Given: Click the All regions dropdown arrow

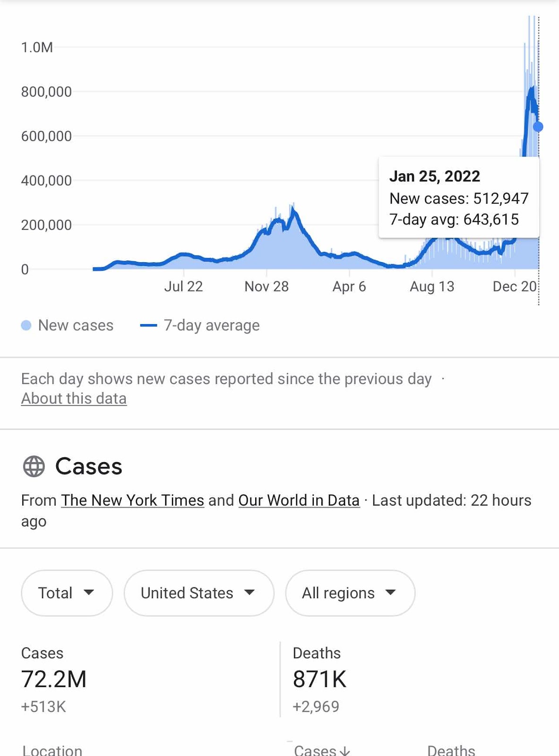Looking at the screenshot, I should pos(390,593).
